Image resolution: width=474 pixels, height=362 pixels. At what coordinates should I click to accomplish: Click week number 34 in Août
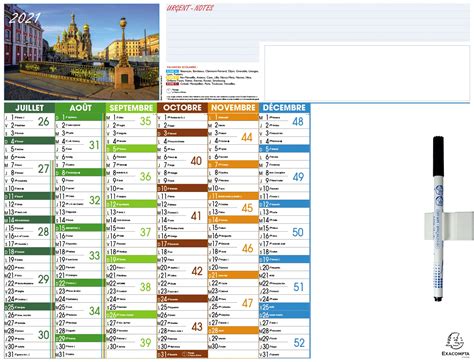[x=95, y=311]
